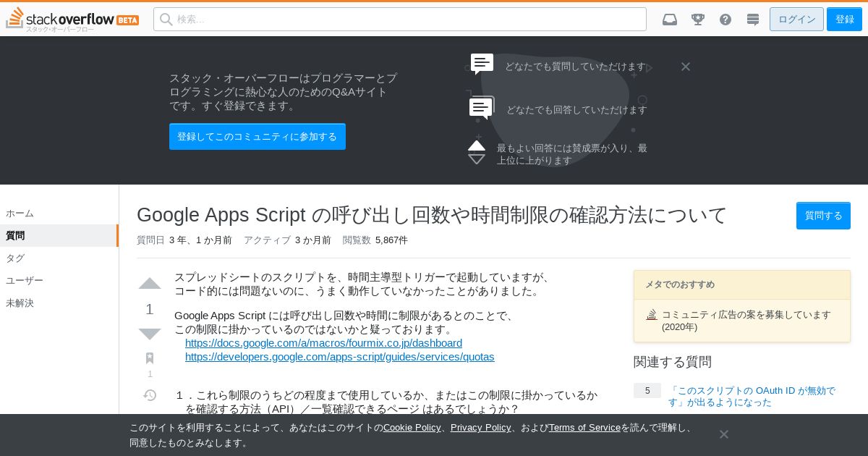
Task: Open the achievements trophy icon
Action: click(x=698, y=20)
